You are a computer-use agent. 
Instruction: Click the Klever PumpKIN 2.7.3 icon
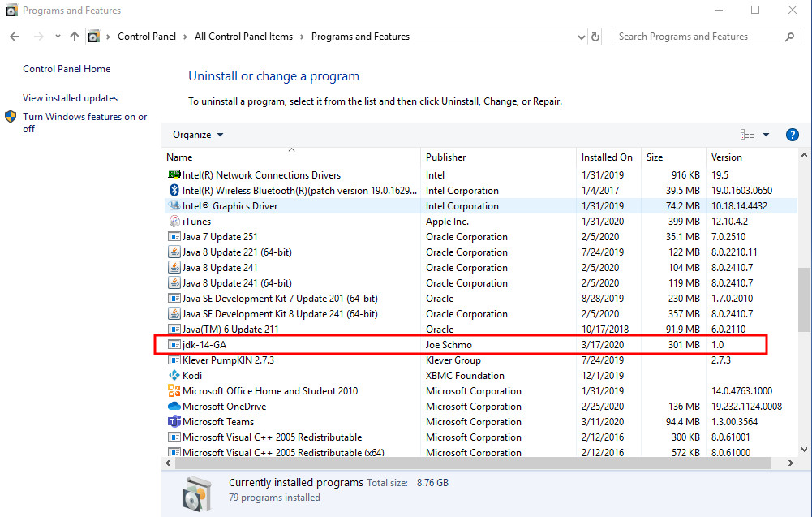click(x=174, y=360)
